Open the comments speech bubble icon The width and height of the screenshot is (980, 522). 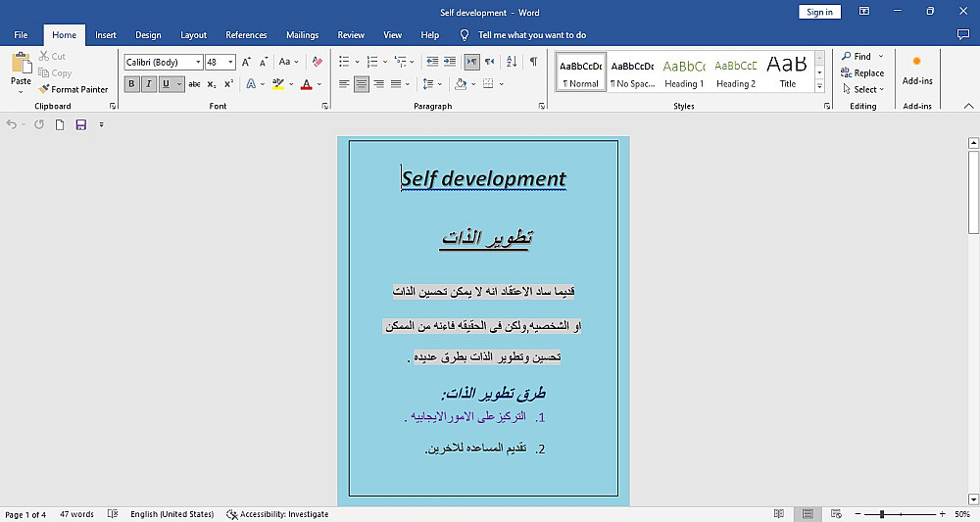(x=963, y=35)
